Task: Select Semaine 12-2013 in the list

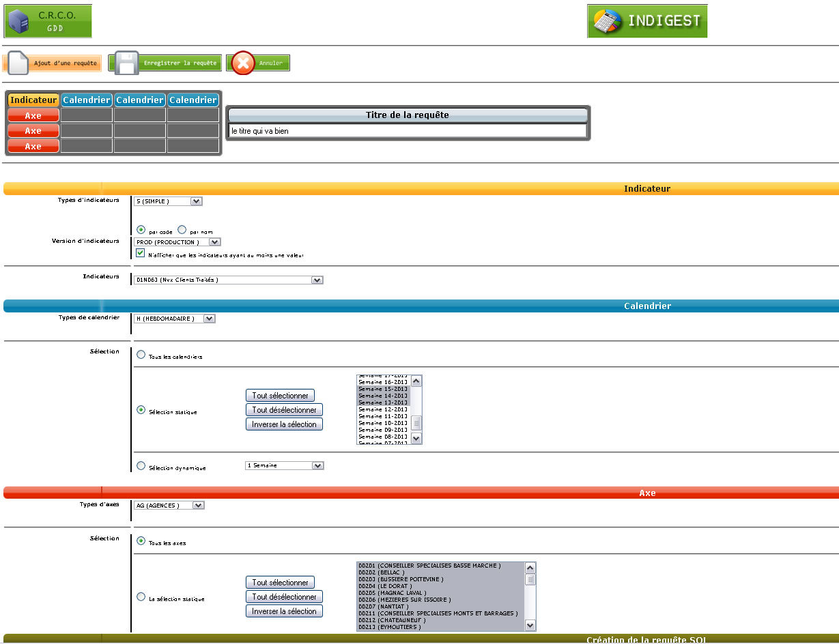Action: [x=383, y=409]
